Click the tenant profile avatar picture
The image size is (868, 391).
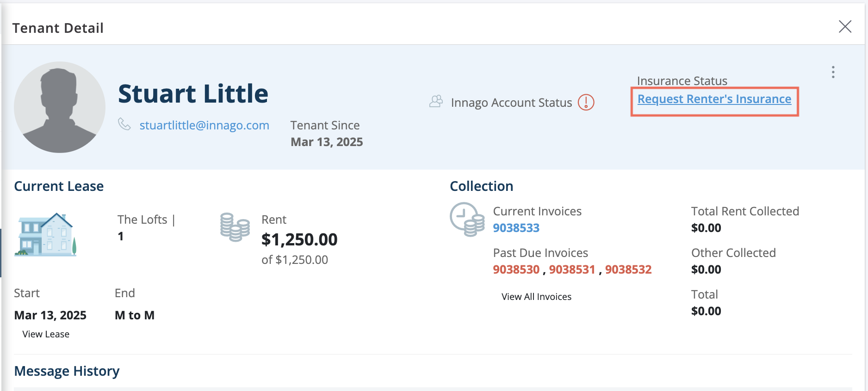coord(60,107)
